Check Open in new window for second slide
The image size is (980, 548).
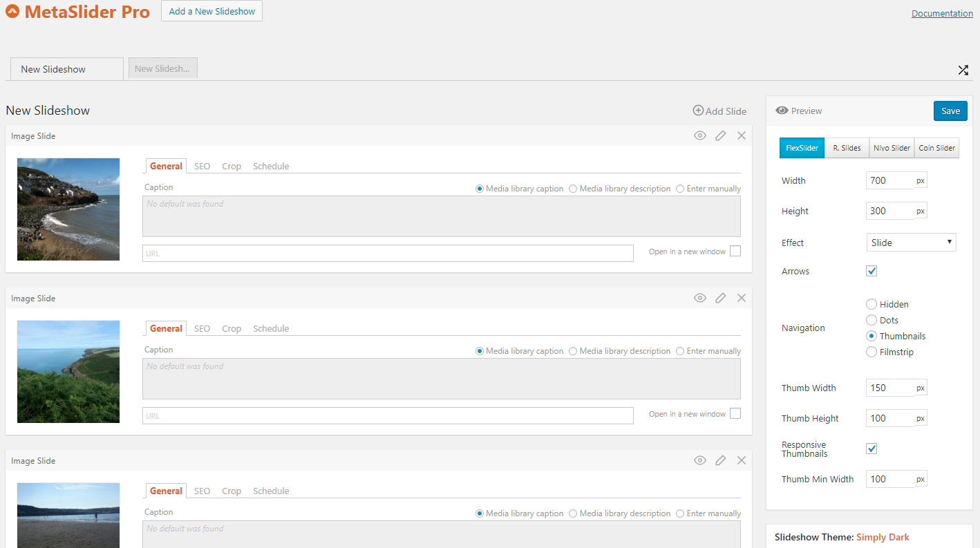coord(735,413)
